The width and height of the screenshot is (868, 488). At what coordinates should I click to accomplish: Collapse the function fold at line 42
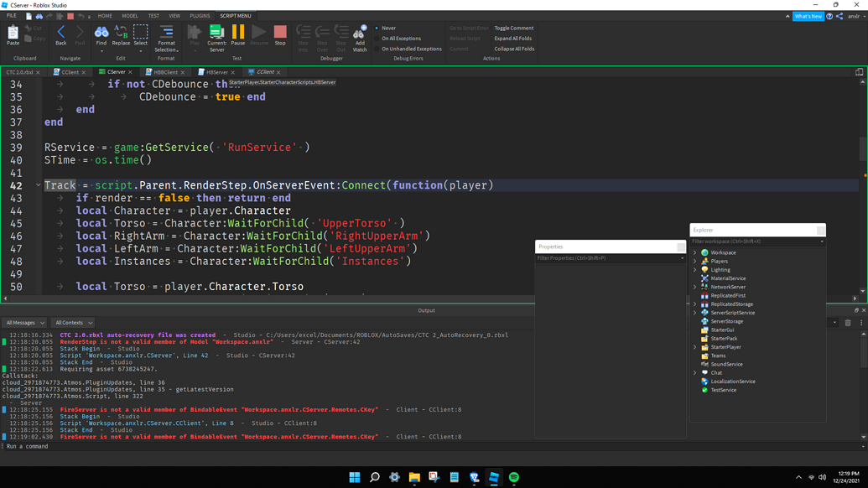pyautogui.click(x=39, y=185)
